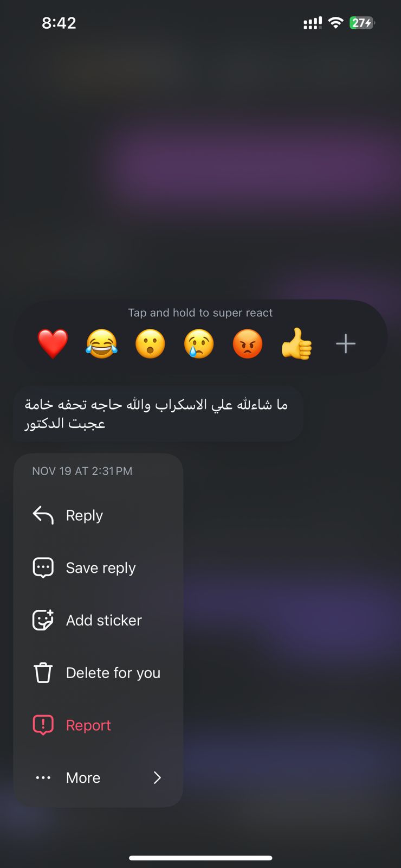Select Save reply menu entry

click(x=98, y=568)
